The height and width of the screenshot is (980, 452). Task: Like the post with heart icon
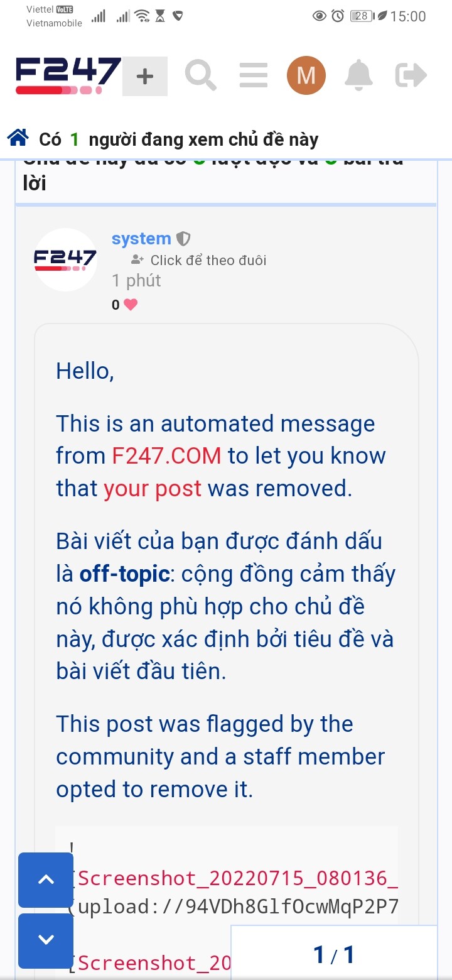131,305
